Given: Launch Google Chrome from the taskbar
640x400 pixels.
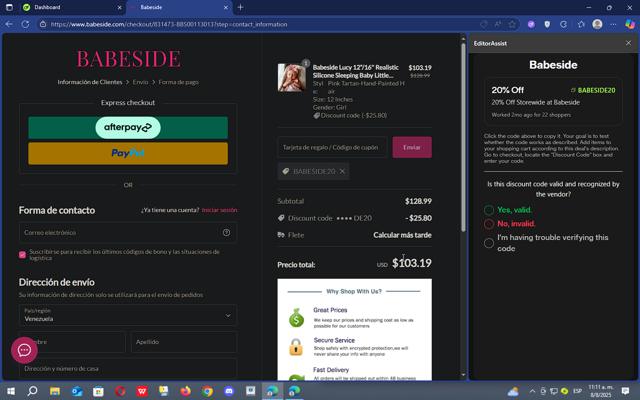Looking at the screenshot, I should (x=207, y=391).
